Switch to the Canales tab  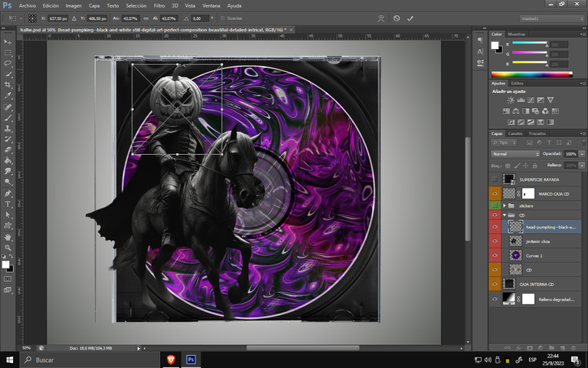tap(514, 133)
